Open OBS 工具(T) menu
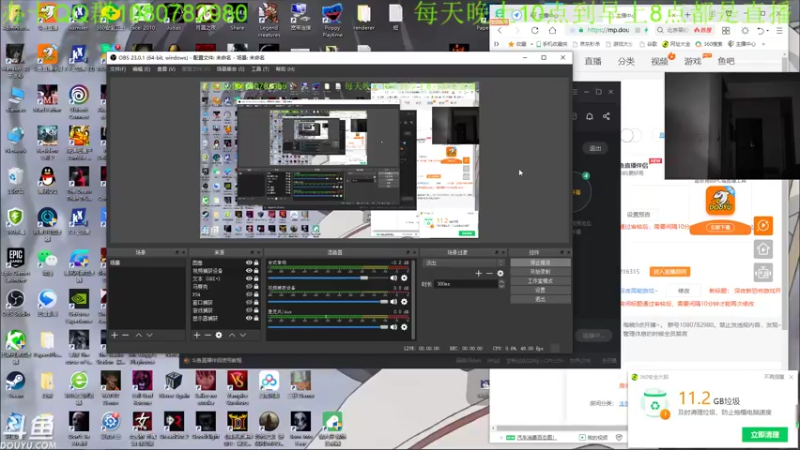Image resolution: width=800 pixels, height=450 pixels. click(x=260, y=69)
